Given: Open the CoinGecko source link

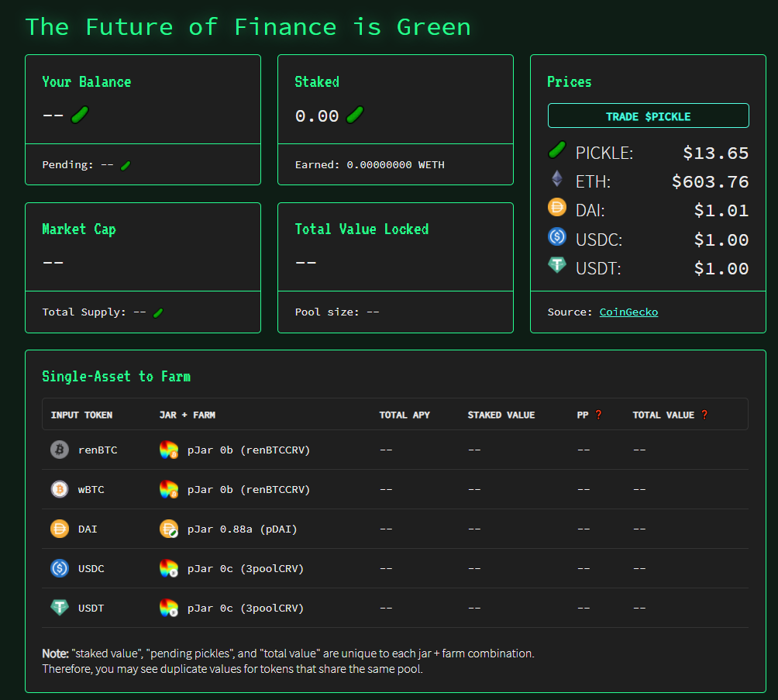Looking at the screenshot, I should [628, 312].
